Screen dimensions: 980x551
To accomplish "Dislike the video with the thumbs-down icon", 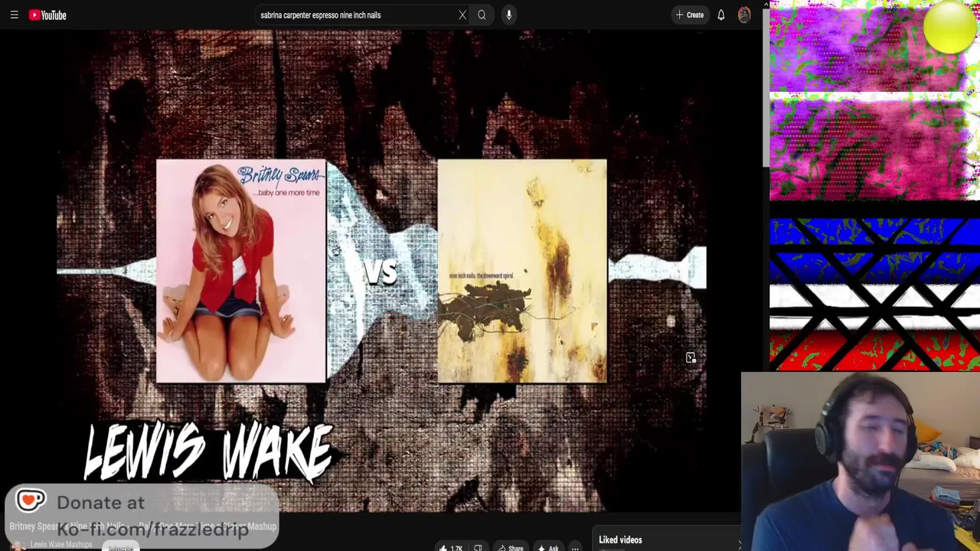I will coord(478,547).
